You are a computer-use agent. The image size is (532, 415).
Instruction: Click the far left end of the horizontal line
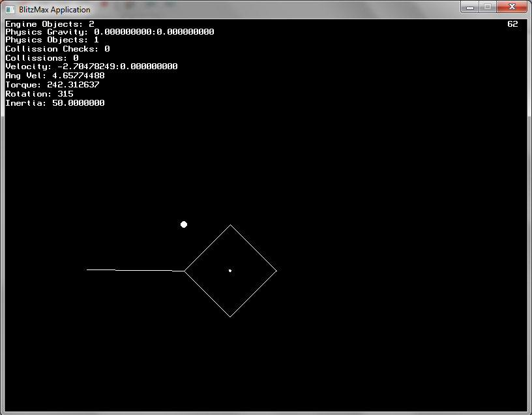point(88,269)
